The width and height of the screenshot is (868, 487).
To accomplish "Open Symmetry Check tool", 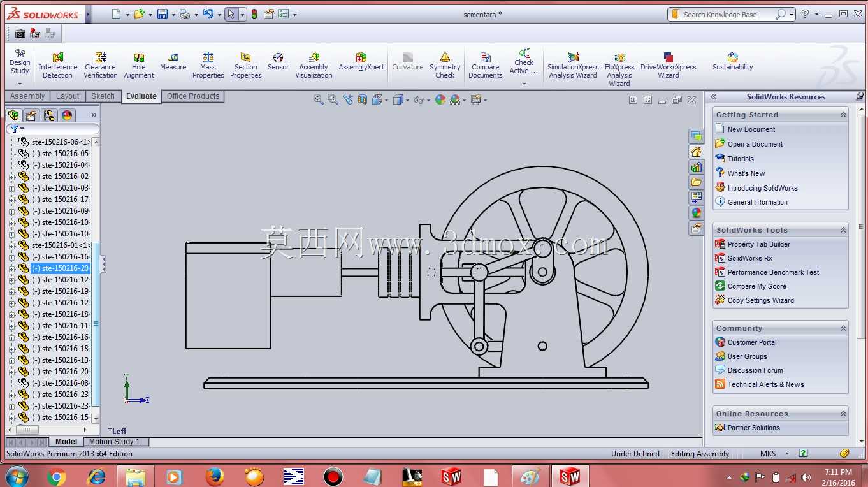I will (445, 66).
